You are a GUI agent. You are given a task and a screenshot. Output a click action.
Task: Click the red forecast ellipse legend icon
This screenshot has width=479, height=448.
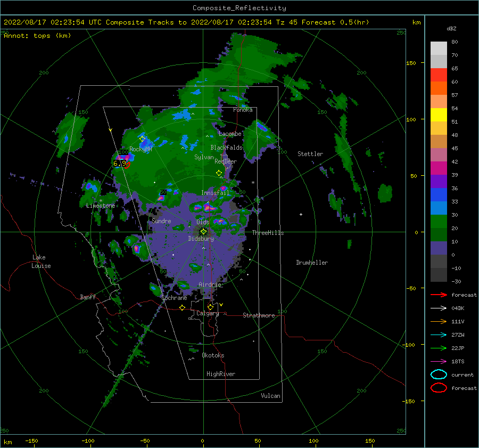point(439,388)
